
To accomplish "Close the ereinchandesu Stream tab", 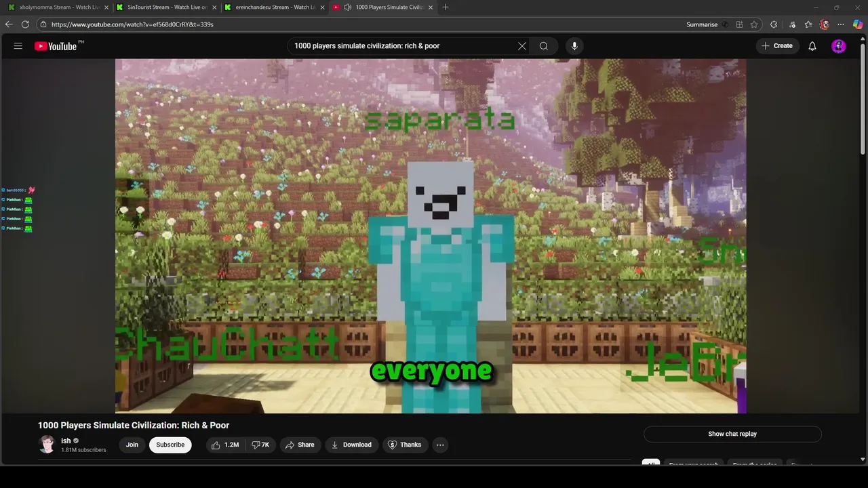I will [322, 7].
